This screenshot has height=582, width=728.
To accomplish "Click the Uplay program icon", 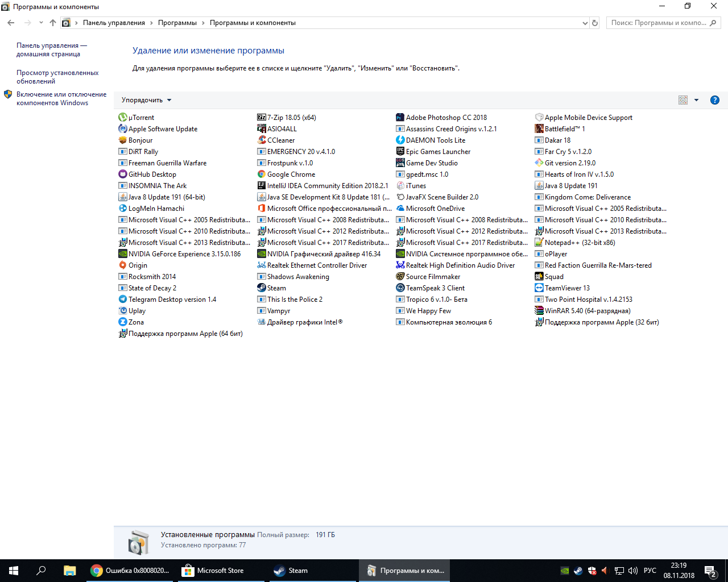I will click(122, 311).
